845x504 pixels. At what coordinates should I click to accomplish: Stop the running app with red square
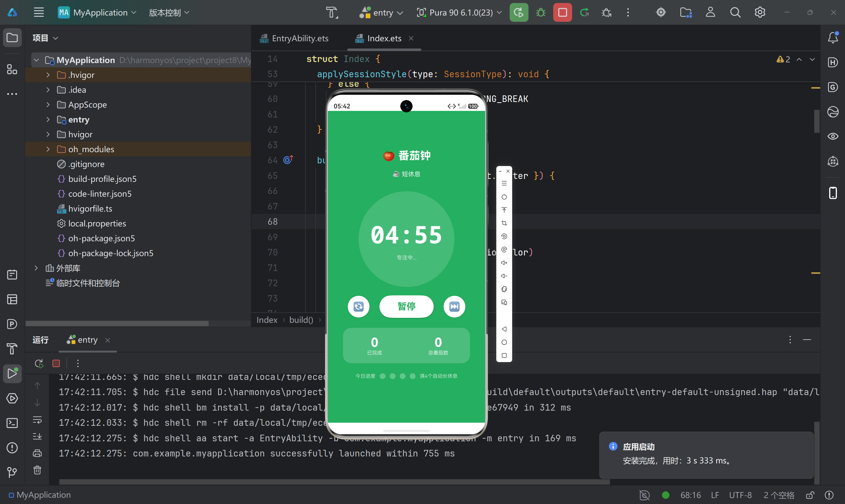[x=562, y=13]
